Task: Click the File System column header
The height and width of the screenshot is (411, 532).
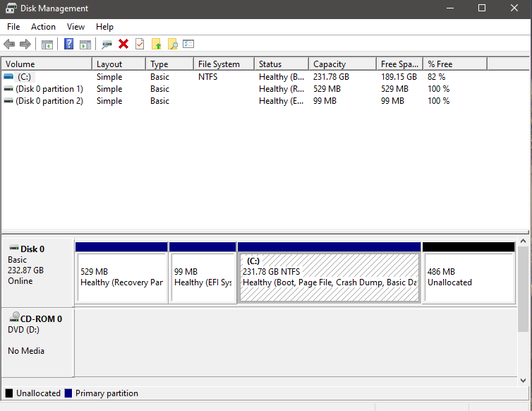Action: tap(219, 64)
